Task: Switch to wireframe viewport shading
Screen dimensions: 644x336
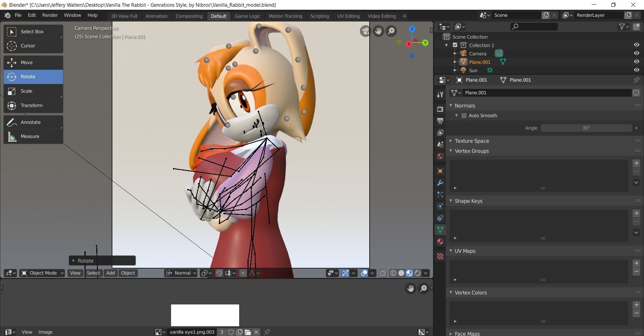Action: point(393,273)
